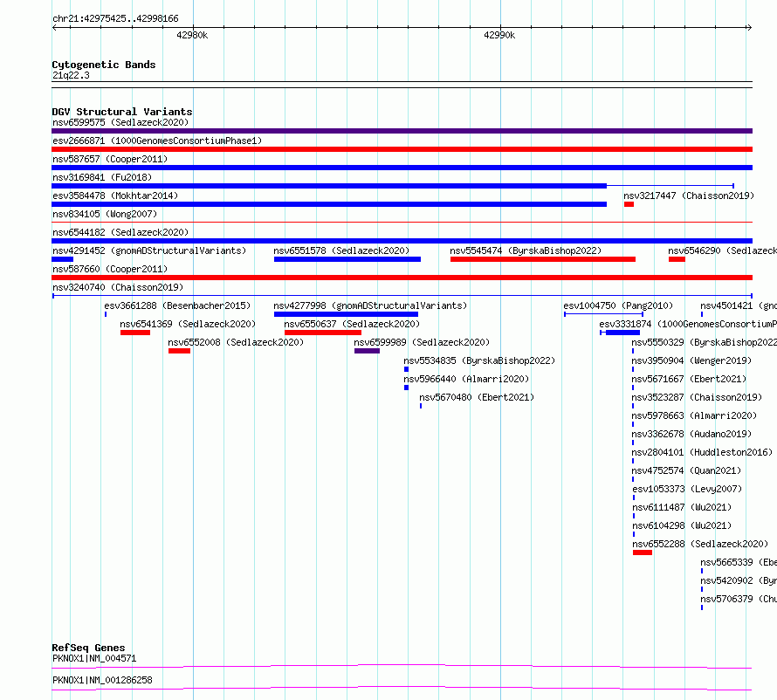777x700 pixels.
Task: Select the red bar under nsv6550637
Action: [323, 333]
